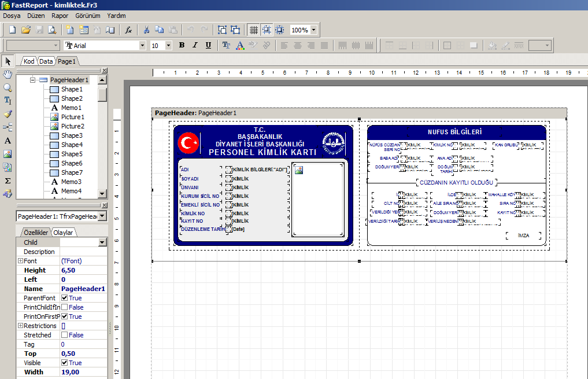588x379 pixels.
Task: Toggle show grid button
Action: tap(254, 30)
